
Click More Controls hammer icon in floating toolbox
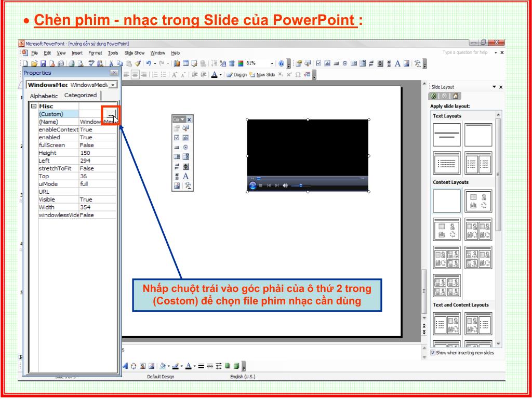pos(188,185)
